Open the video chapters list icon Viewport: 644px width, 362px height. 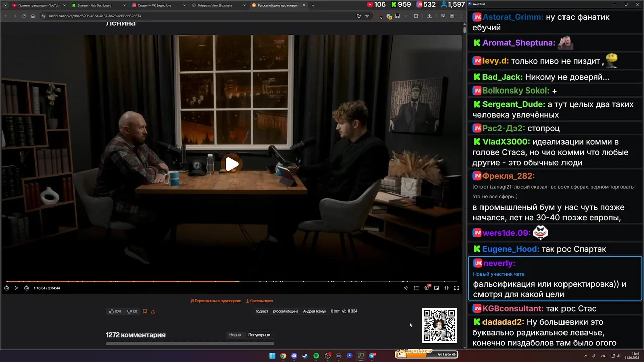[416, 288]
